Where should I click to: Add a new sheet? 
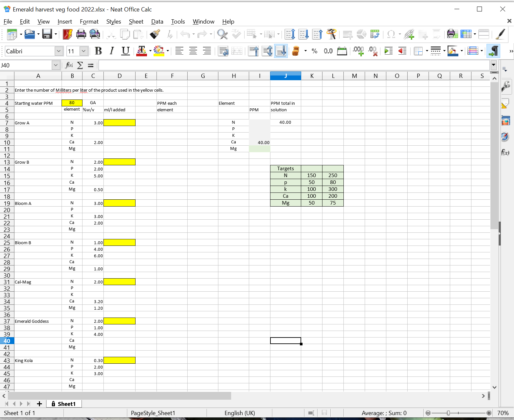tap(39, 404)
